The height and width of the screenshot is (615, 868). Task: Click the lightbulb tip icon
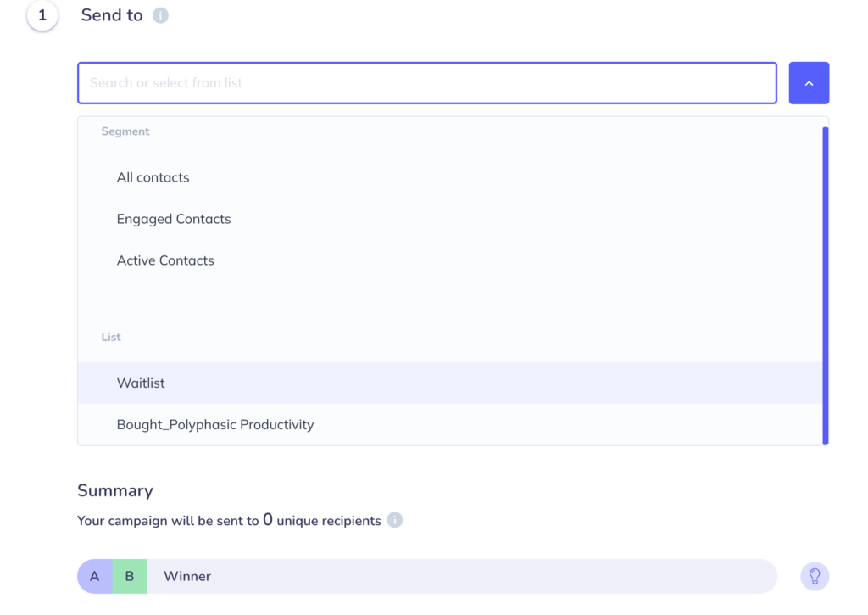815,576
